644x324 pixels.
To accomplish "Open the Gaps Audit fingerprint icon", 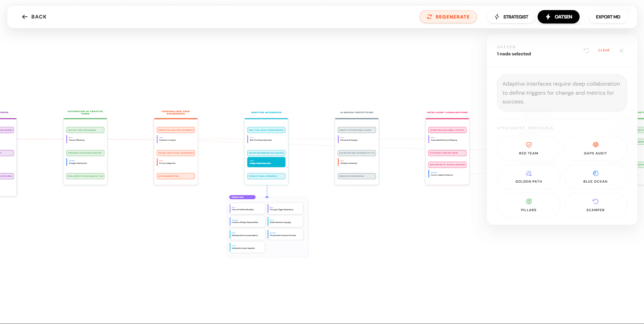I will click(x=595, y=144).
